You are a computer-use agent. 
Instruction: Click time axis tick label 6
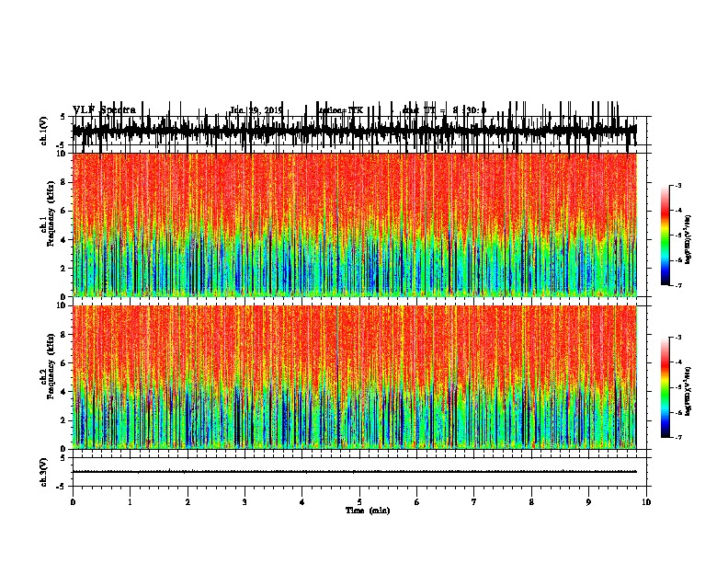(x=417, y=502)
